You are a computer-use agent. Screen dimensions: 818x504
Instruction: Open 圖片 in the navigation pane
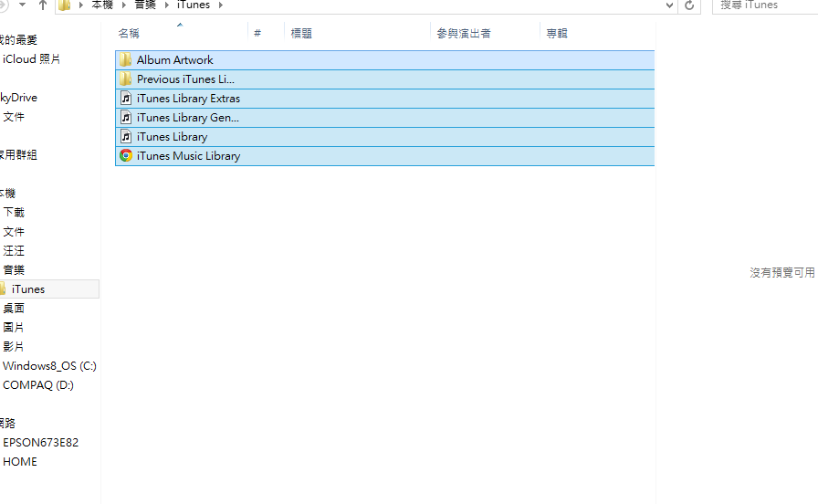(14, 327)
